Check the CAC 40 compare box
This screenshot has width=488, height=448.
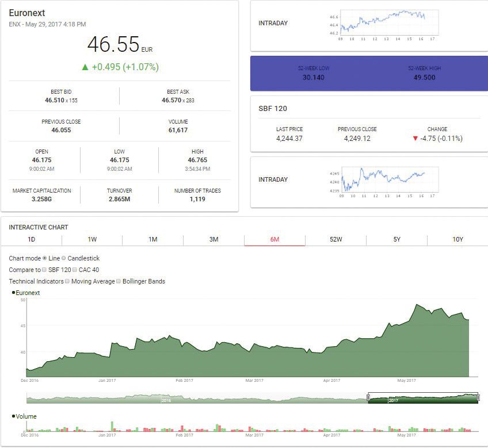75,270
